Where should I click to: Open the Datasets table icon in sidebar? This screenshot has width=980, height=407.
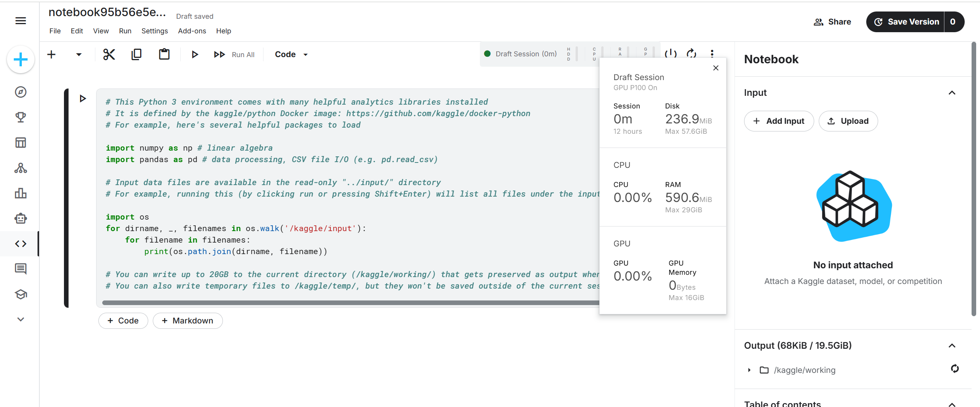(x=21, y=143)
